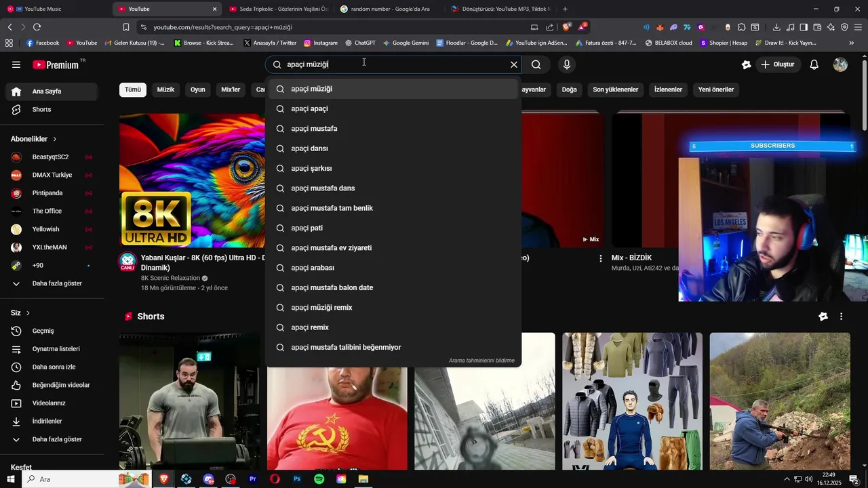The image size is (868, 488).
Task: Choose suggestion 'apaçi şarkısı'
Action: [393, 168]
